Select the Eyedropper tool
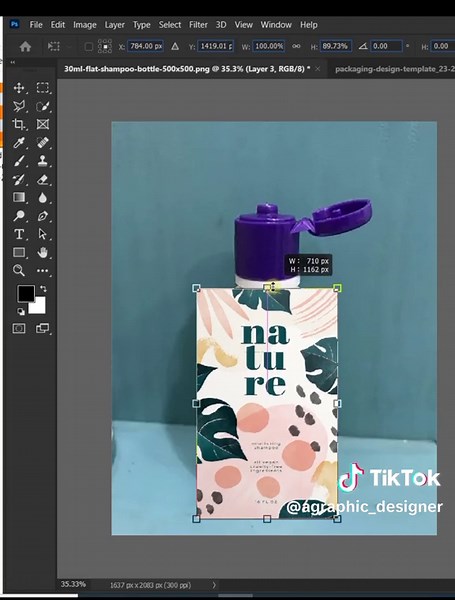The width and height of the screenshot is (455, 600). pyautogui.click(x=19, y=142)
